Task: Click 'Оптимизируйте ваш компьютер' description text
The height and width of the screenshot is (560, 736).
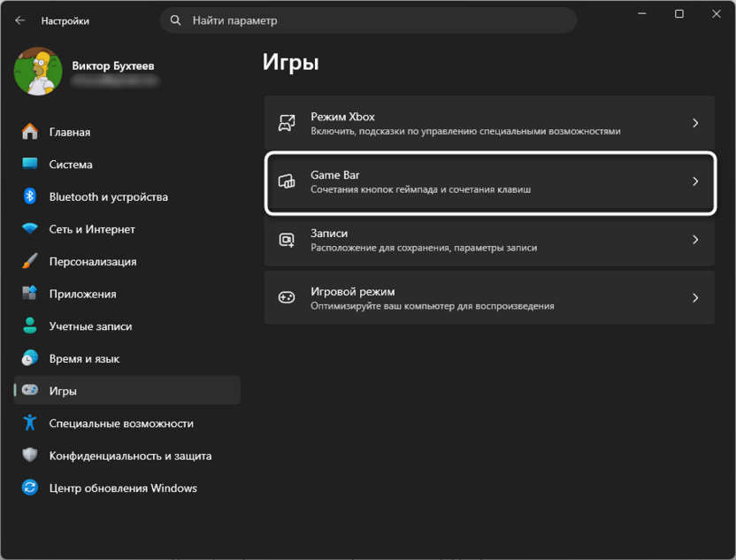Action: (433, 305)
